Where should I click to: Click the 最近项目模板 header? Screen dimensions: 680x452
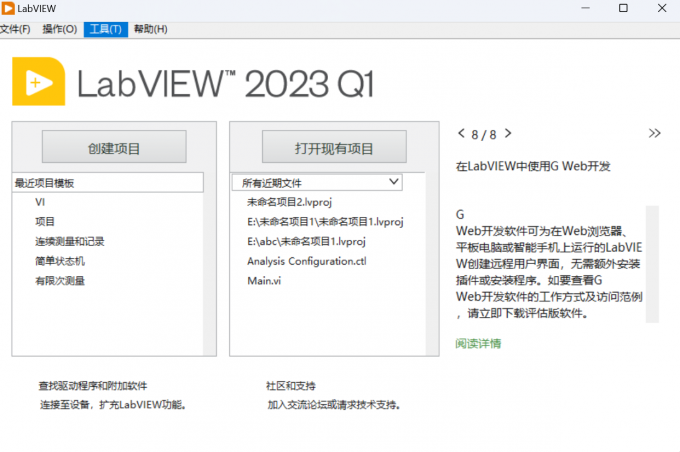108,183
